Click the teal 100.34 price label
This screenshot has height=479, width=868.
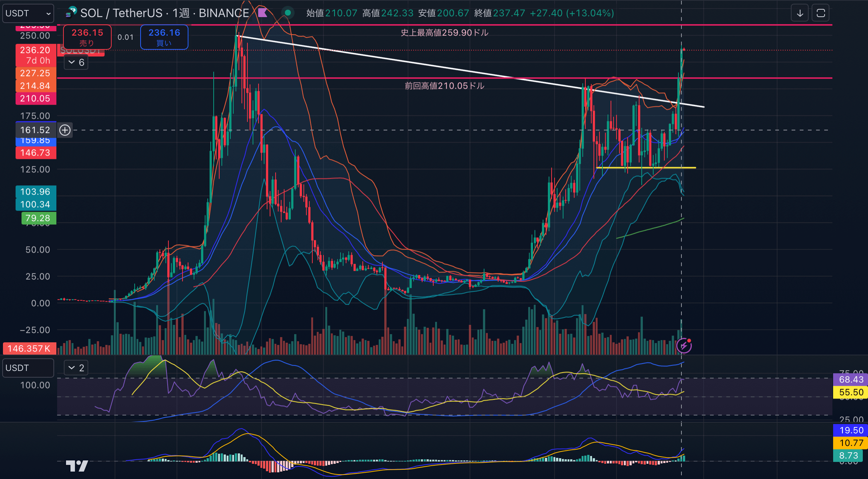(x=36, y=204)
